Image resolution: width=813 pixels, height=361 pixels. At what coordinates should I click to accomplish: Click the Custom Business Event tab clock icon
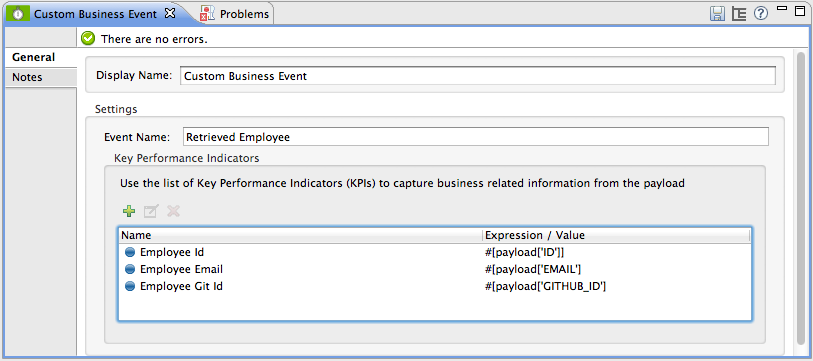18,14
